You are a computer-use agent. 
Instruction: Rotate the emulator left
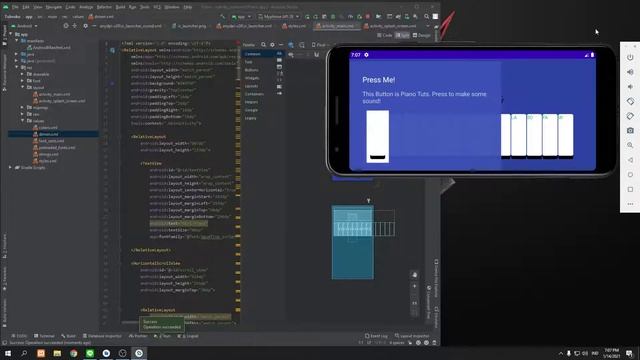pyautogui.click(x=630, y=101)
